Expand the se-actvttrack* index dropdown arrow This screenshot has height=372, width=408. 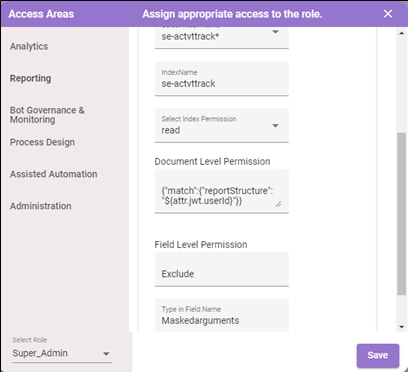coord(275,32)
